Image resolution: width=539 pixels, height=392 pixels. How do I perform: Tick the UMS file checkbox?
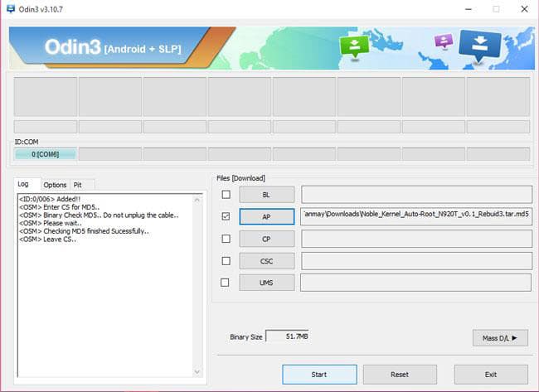(x=225, y=283)
